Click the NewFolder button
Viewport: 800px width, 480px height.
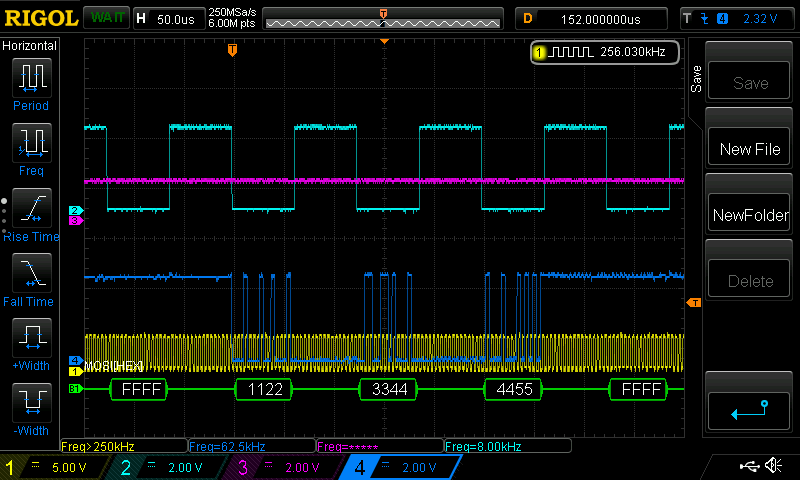[x=748, y=213]
